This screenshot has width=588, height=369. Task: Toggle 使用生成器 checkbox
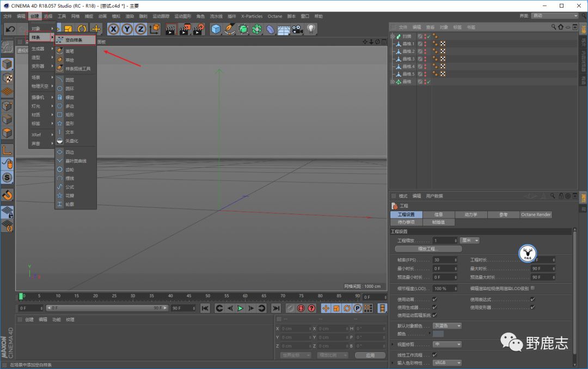(434, 307)
